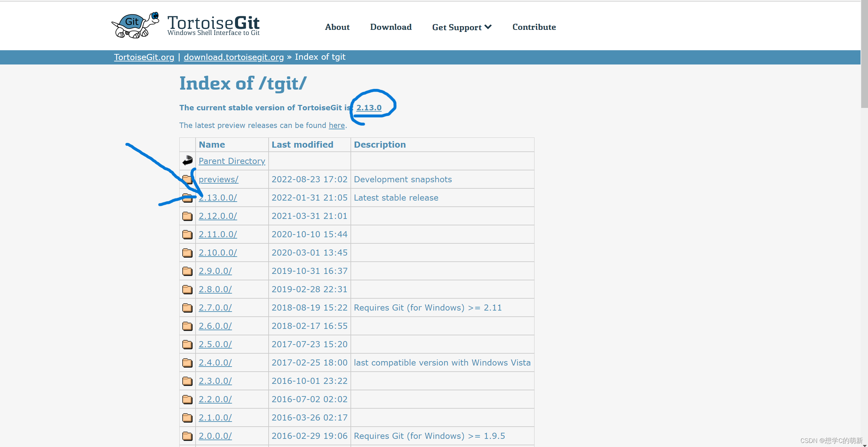Click the TortoiseGit title text in header

[x=213, y=22]
